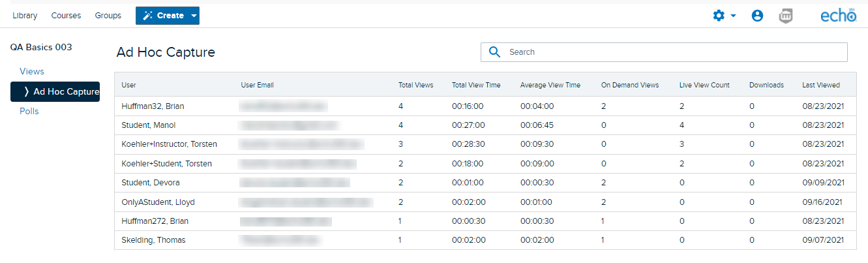This screenshot has width=868, height=263.
Task: Click user Student, Devora
Action: pos(151,183)
